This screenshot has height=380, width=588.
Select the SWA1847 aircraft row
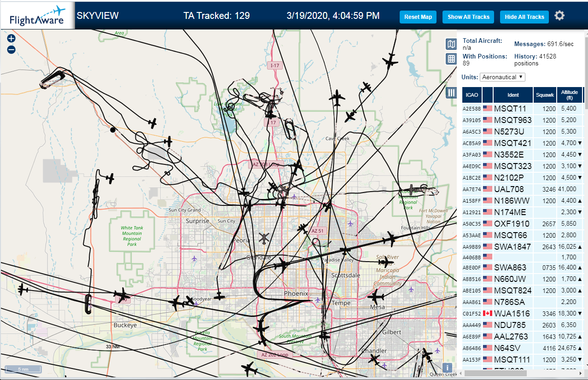click(x=523, y=247)
